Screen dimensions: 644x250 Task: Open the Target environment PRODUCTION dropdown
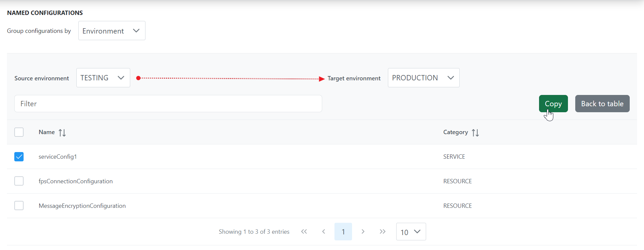[423, 78]
